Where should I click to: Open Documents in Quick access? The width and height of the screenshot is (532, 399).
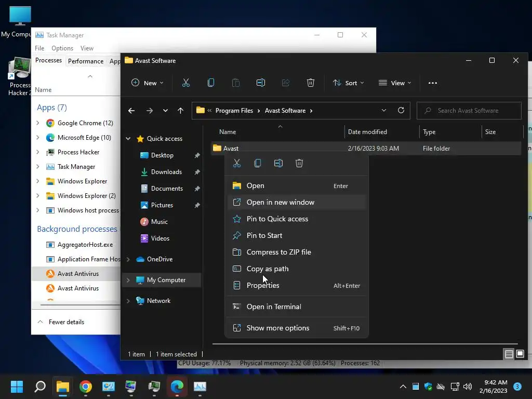167,188
